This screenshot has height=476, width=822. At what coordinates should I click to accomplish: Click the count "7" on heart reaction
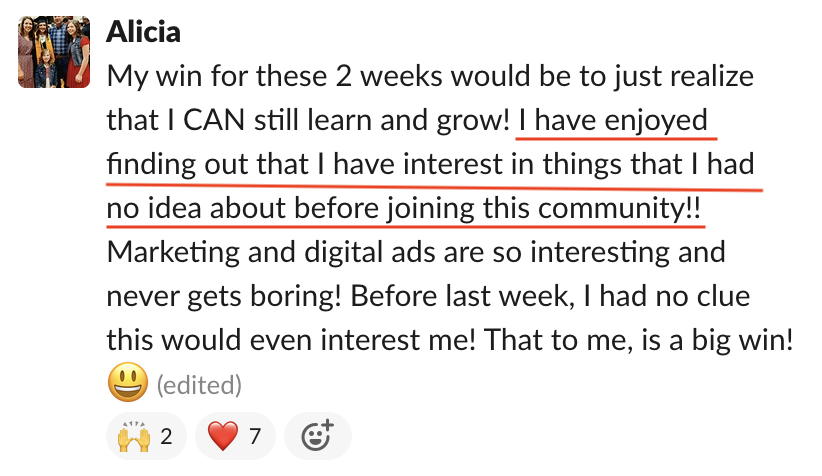255,436
